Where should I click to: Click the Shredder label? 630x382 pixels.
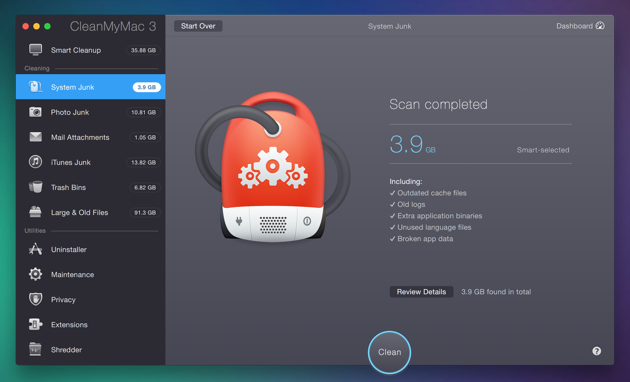66,350
